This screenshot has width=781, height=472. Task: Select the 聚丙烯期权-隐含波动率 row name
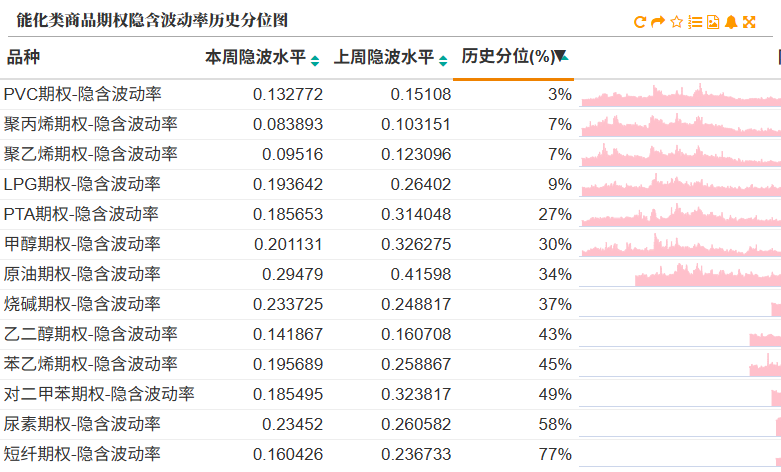[91, 124]
